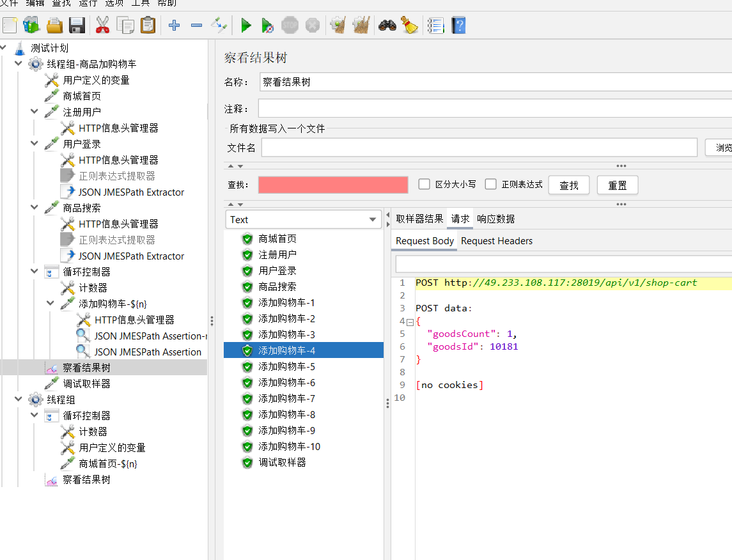Clear results with single broom icon

(338, 25)
